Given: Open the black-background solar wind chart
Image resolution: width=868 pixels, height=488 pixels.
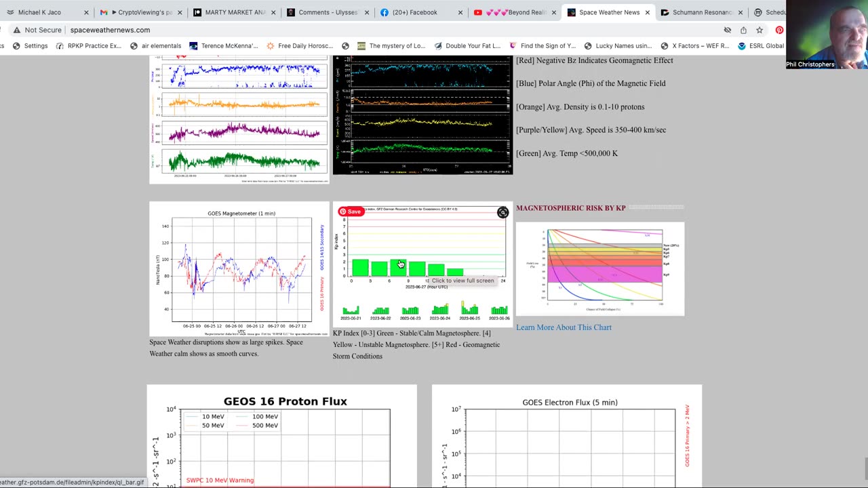Looking at the screenshot, I should pyautogui.click(x=422, y=116).
